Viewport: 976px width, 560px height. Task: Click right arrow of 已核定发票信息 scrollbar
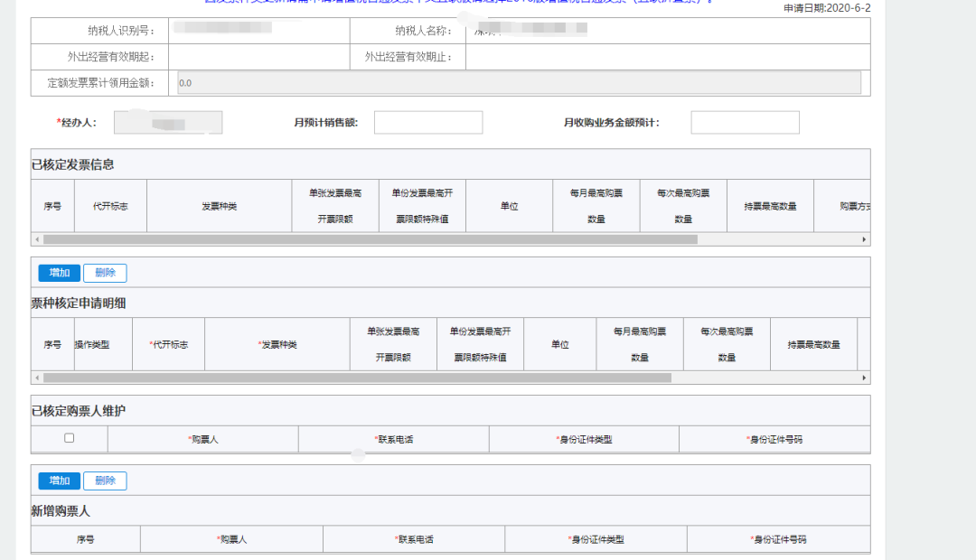coord(864,239)
